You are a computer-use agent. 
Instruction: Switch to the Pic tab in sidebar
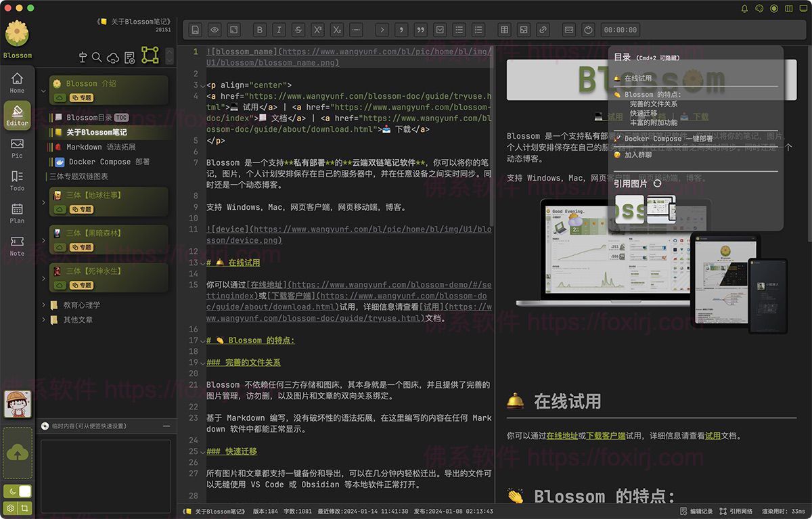[x=17, y=148]
